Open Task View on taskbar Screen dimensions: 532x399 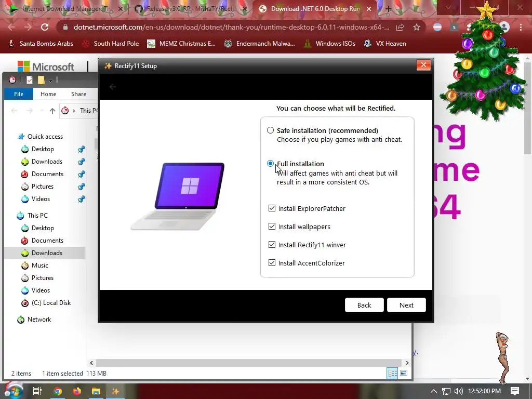point(37,391)
